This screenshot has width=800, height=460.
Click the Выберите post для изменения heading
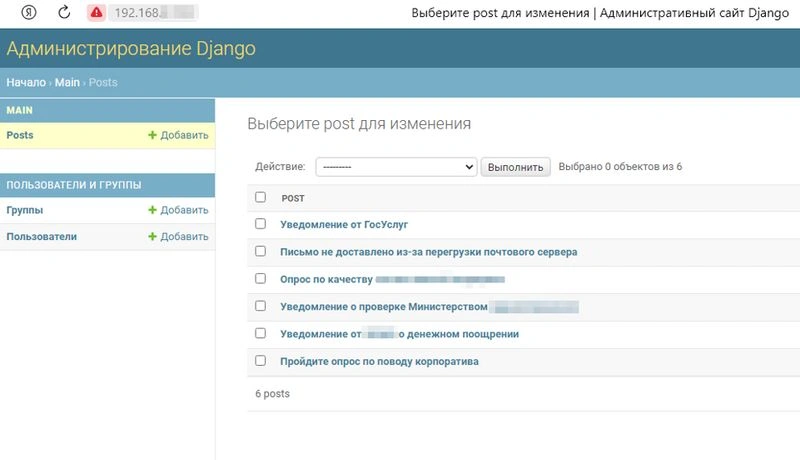(x=359, y=123)
